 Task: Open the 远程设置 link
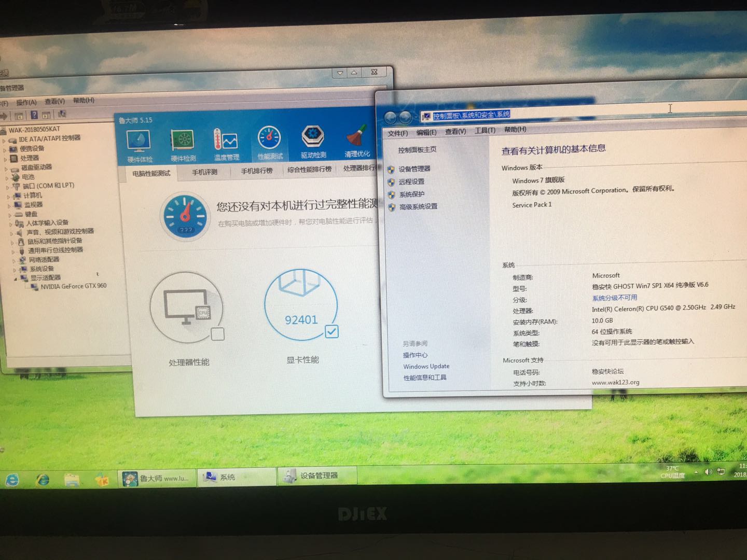[411, 181]
